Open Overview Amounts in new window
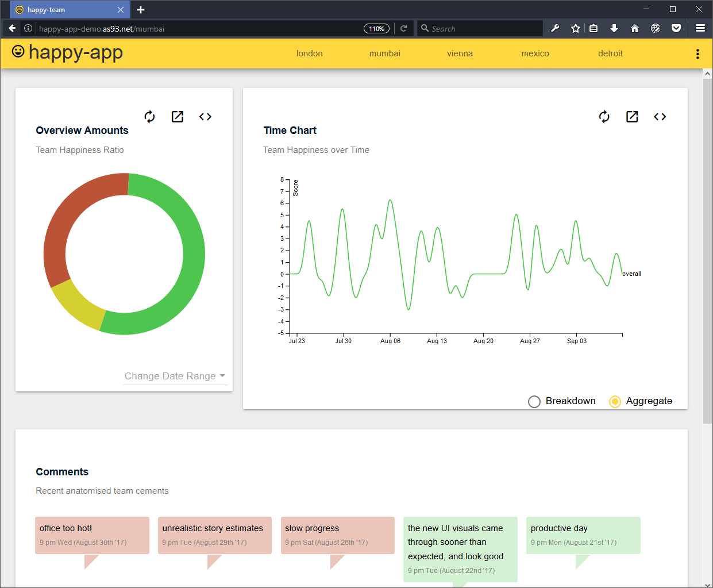This screenshot has height=588, width=713. click(x=178, y=117)
